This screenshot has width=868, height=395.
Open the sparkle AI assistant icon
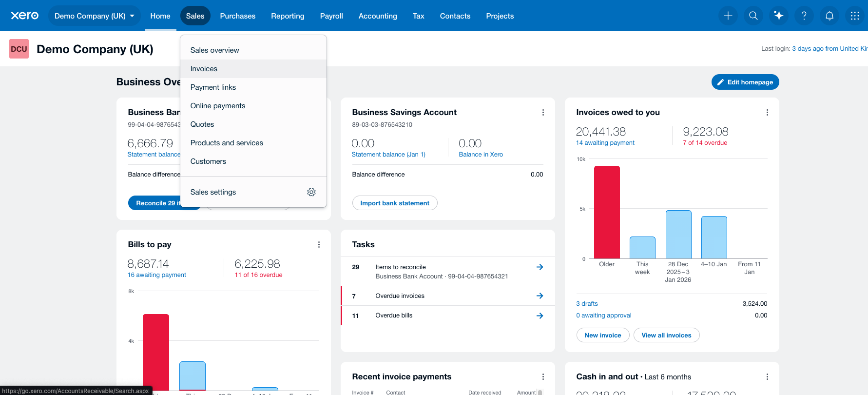(779, 16)
